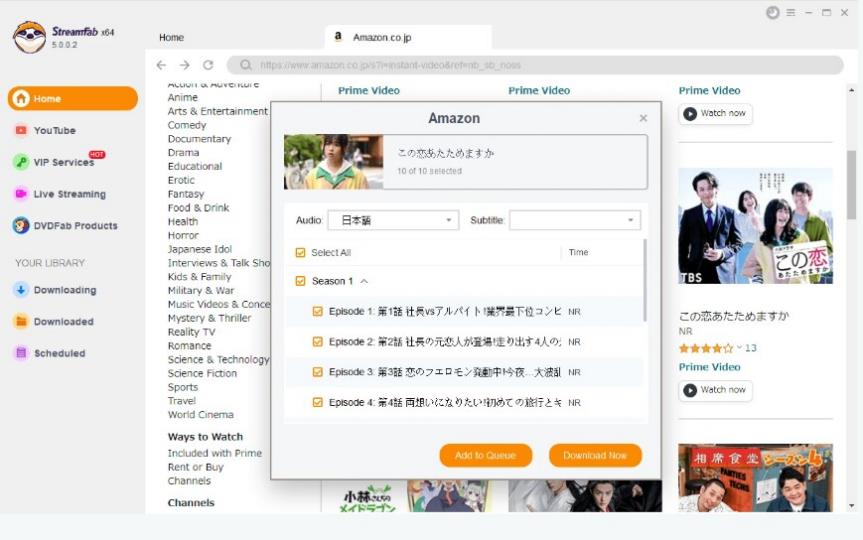This screenshot has width=863, height=540.
Task: Open the Horror category link
Action: tap(183, 235)
